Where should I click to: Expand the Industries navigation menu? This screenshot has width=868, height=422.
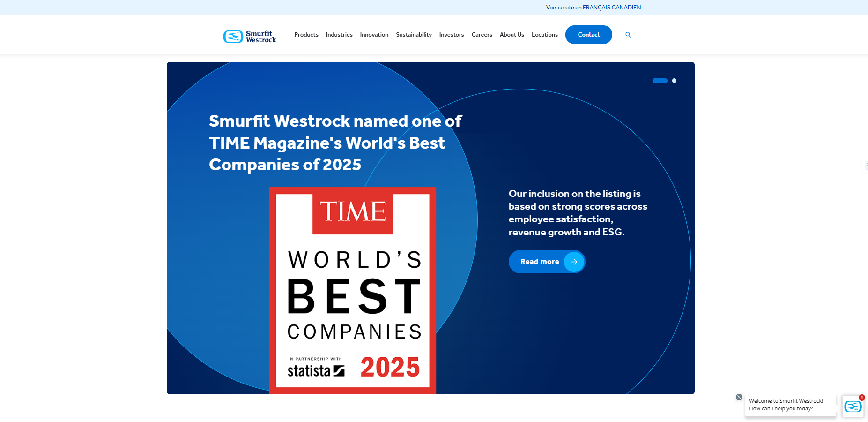pos(339,35)
